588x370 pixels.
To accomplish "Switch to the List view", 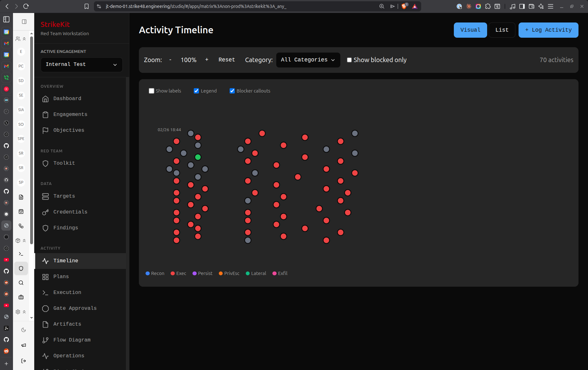I will (x=502, y=30).
